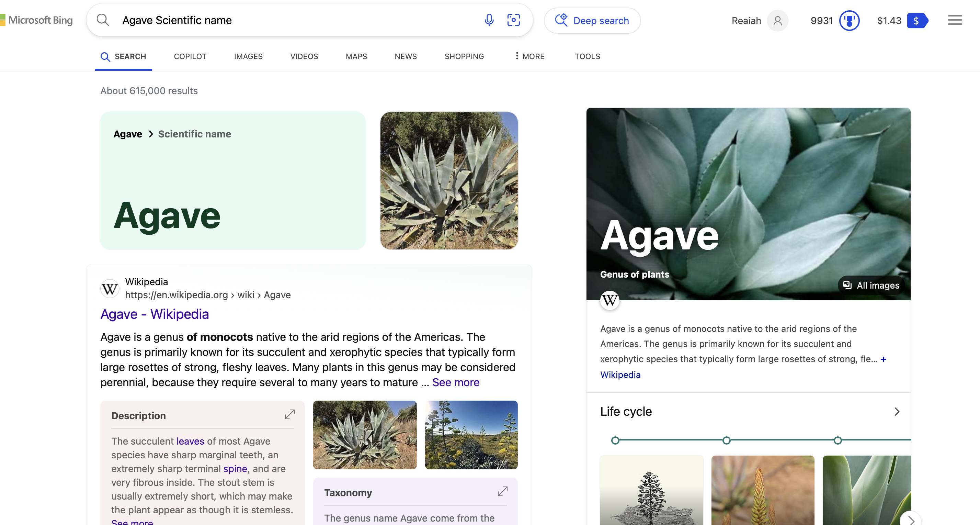Open the Agave - Wikipedia result title
This screenshot has width=980, height=525.
pos(155,314)
